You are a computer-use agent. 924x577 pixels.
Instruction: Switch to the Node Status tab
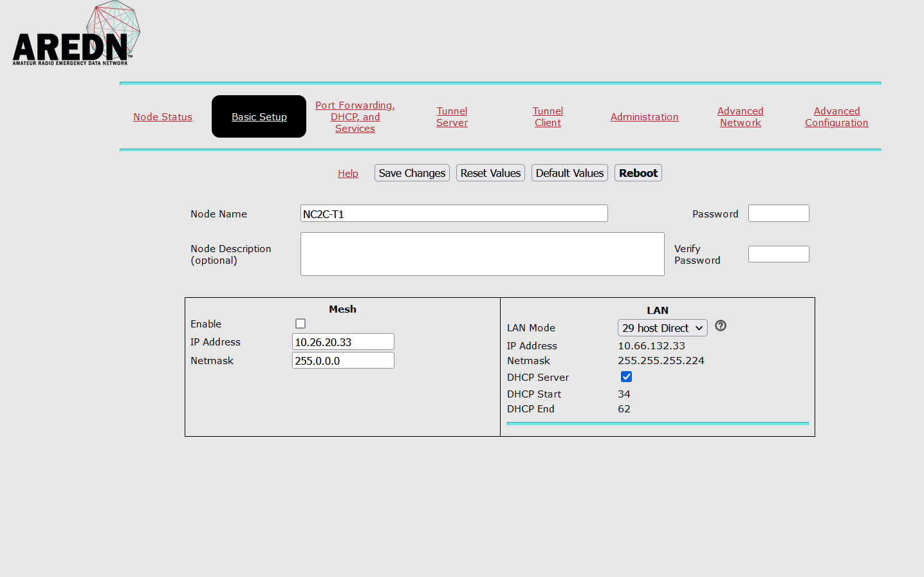pos(162,116)
